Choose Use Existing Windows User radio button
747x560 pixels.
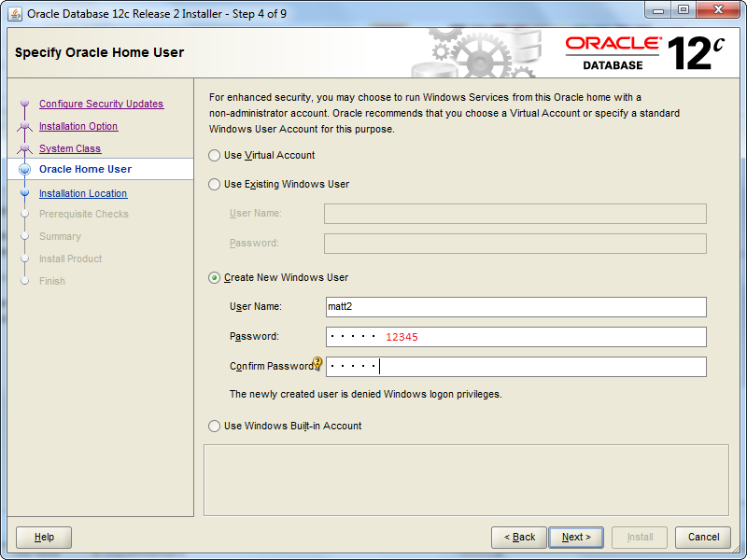click(x=215, y=185)
